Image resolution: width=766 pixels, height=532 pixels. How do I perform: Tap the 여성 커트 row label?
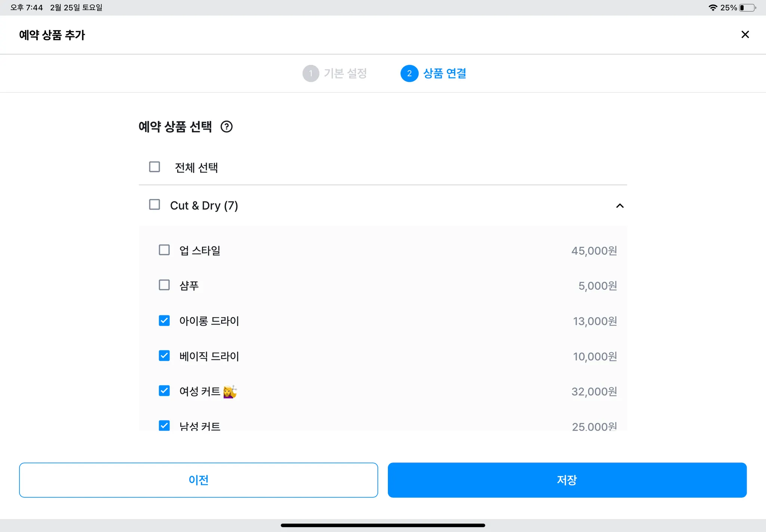pos(200,391)
